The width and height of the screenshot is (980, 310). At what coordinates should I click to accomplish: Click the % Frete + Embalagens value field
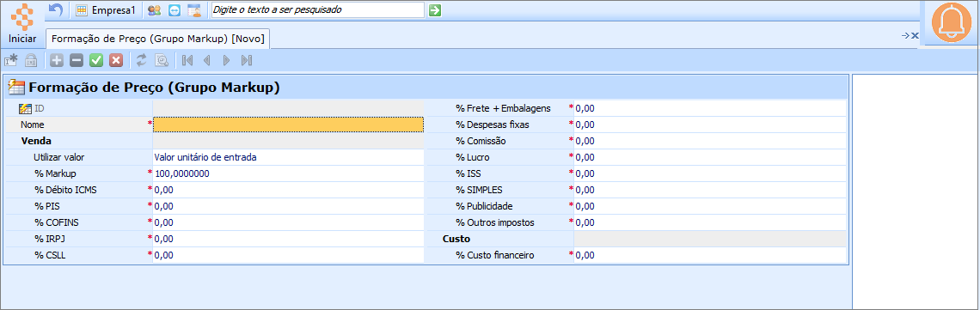(x=711, y=108)
